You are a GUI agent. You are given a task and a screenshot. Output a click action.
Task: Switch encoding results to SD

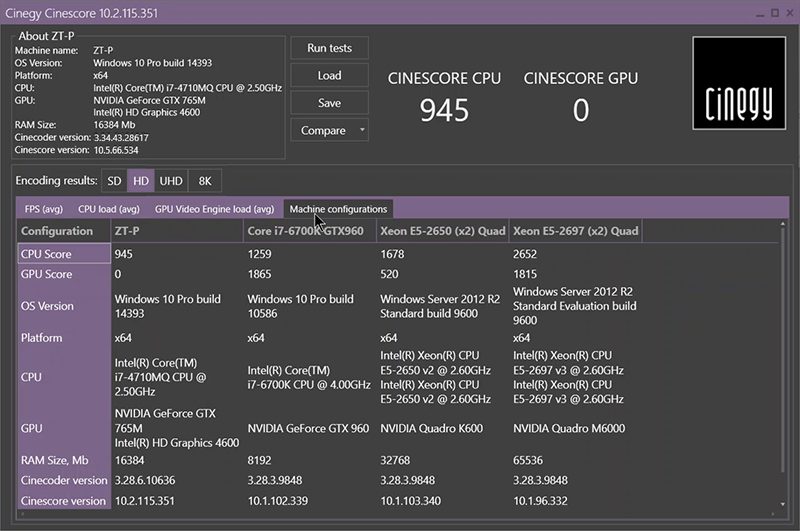pos(114,181)
